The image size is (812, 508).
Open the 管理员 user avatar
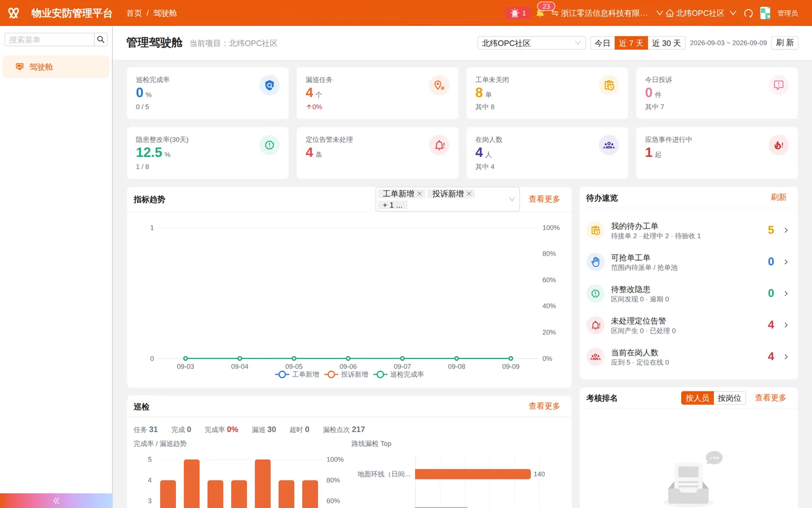tap(765, 13)
